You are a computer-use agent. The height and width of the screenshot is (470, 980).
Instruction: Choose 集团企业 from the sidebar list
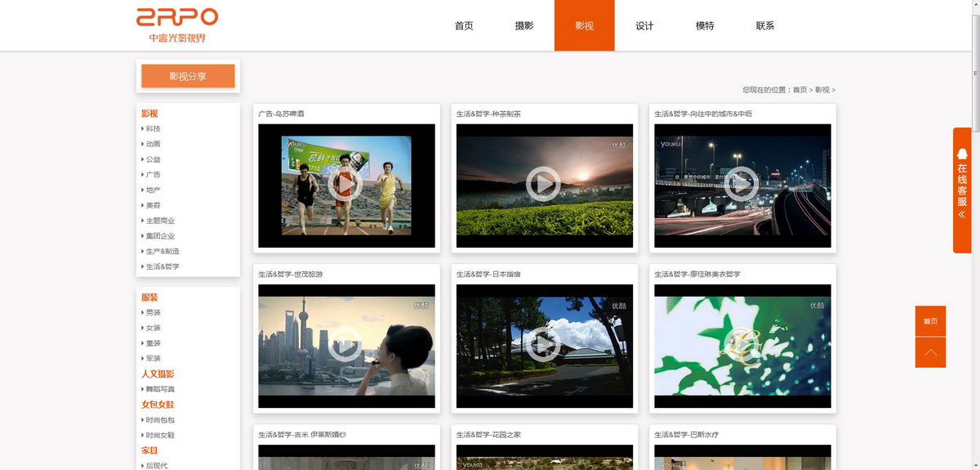(160, 236)
